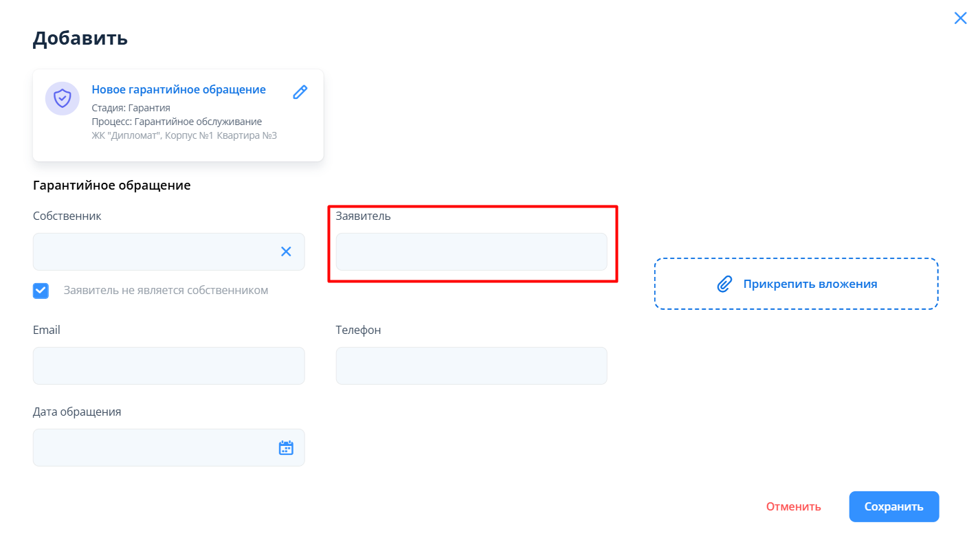Open the Дата обращения date field
The width and height of the screenshot is (980, 538).
coord(155,448)
